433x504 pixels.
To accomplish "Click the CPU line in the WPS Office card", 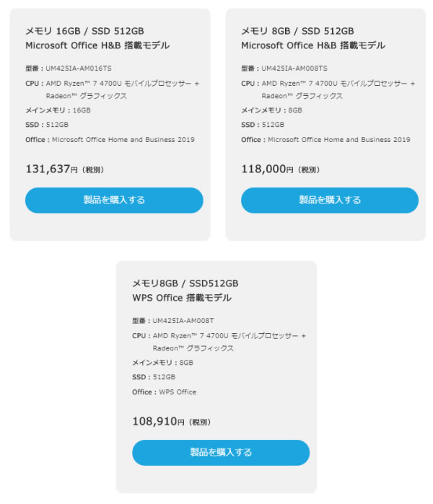I will pyautogui.click(x=219, y=342).
